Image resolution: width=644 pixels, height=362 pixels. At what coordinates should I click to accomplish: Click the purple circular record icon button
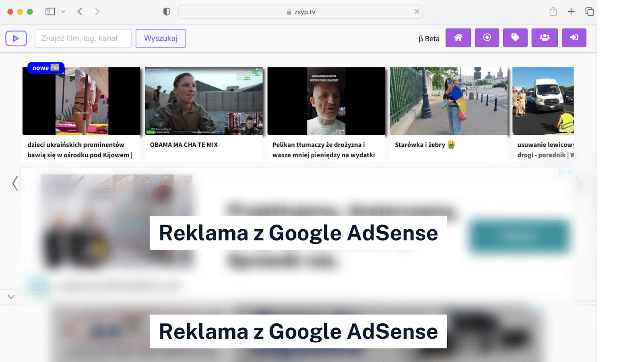click(487, 38)
